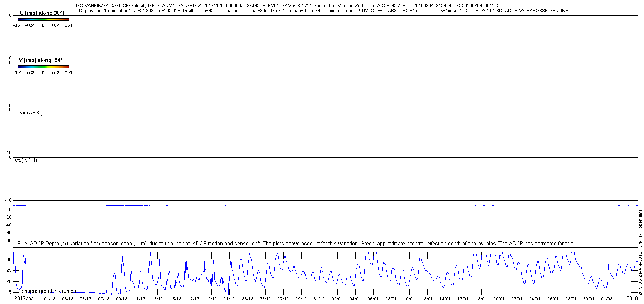
Task: Click the -80 depth axis tick
Action: 8,241
